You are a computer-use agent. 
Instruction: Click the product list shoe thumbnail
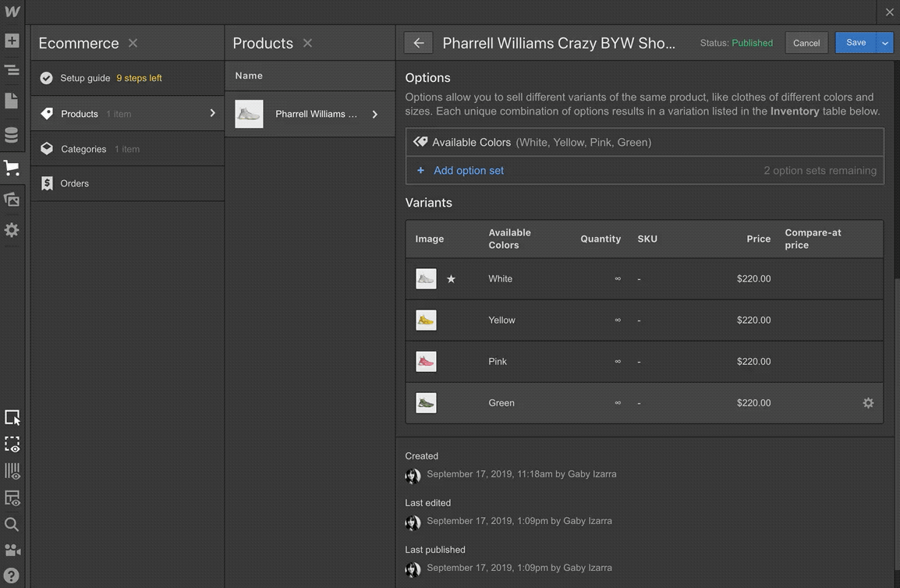pos(249,114)
